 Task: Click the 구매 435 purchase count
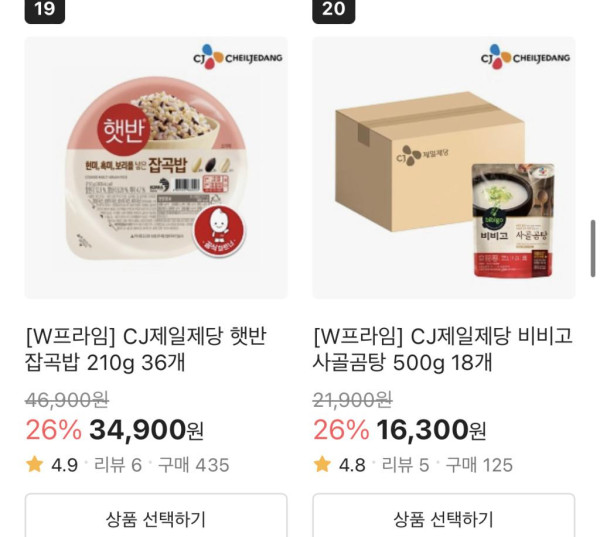[194, 465]
